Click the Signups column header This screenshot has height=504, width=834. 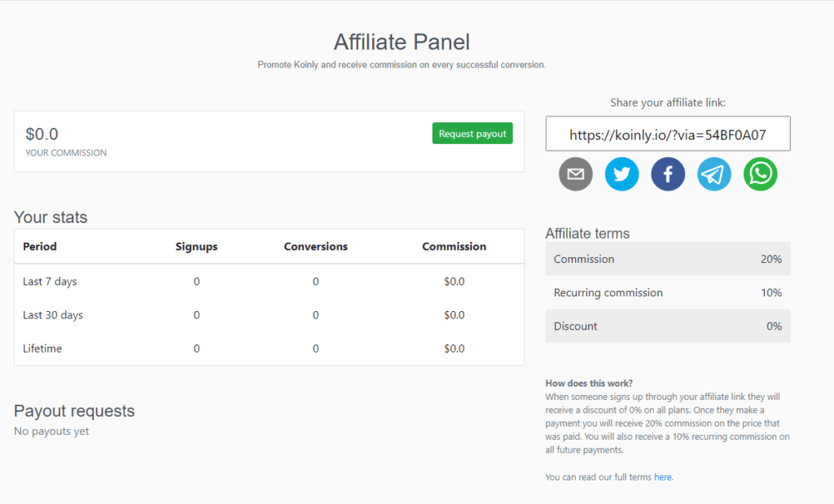[196, 247]
